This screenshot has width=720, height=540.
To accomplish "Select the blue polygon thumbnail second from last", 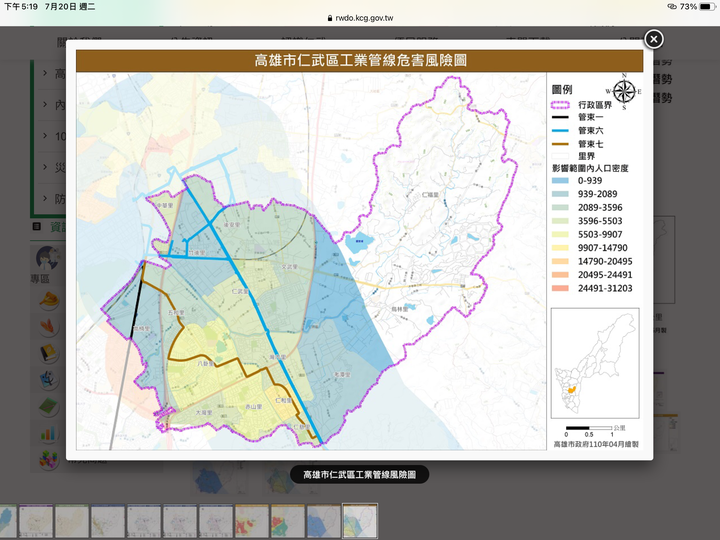I will tap(324, 521).
